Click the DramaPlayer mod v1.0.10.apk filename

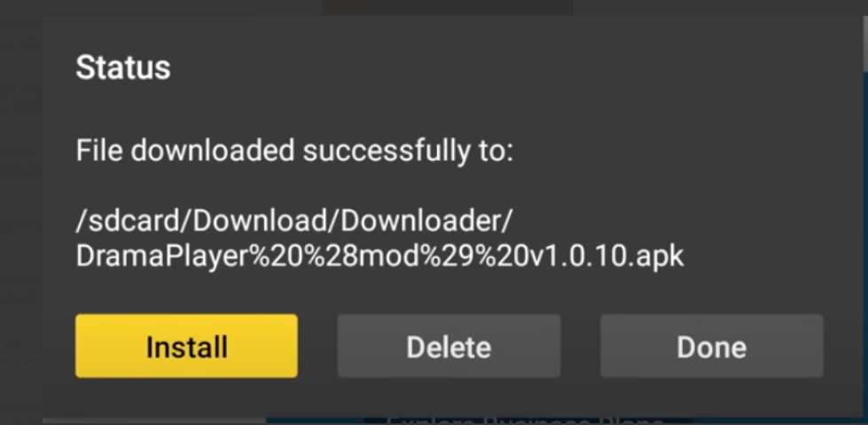point(379,256)
